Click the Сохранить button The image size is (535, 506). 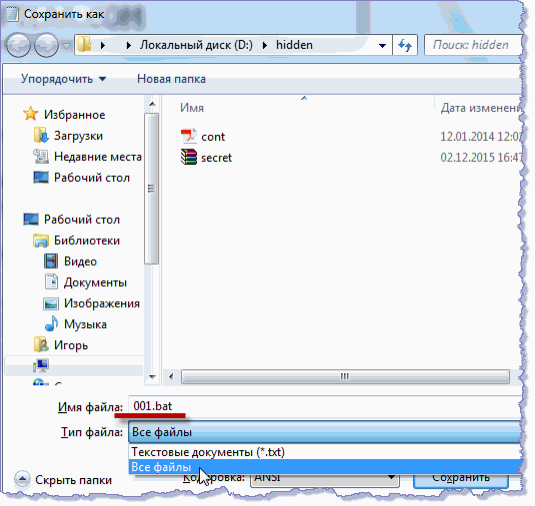[x=461, y=478]
